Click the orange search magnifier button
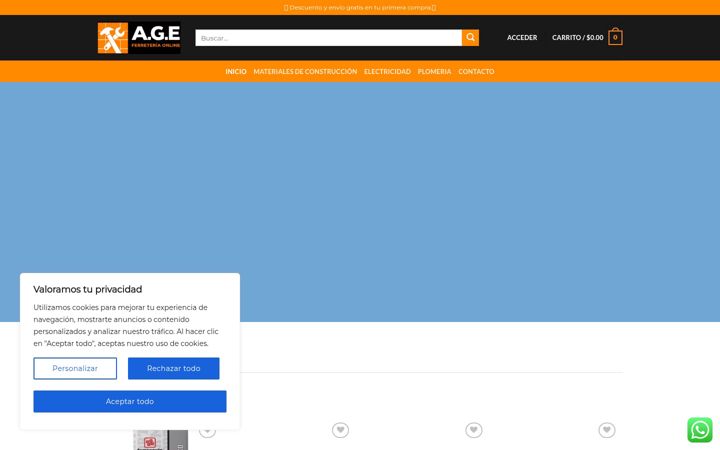This screenshot has width=720, height=450. click(470, 38)
